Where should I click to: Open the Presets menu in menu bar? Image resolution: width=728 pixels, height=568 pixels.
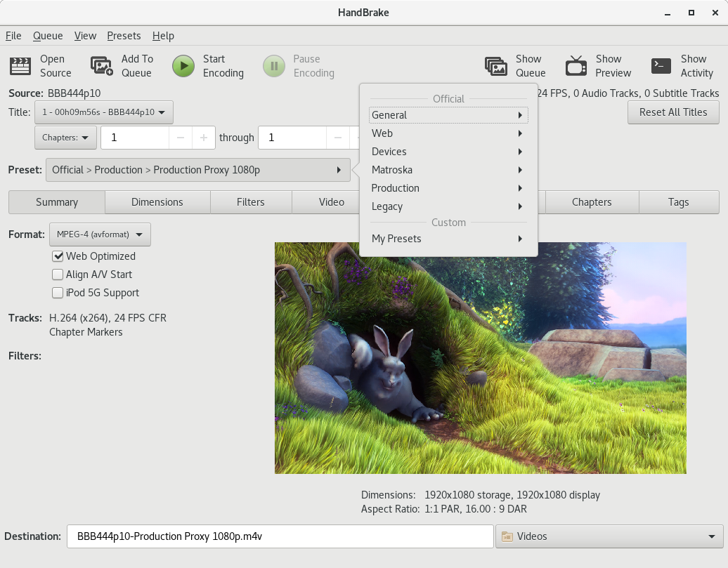click(x=124, y=36)
